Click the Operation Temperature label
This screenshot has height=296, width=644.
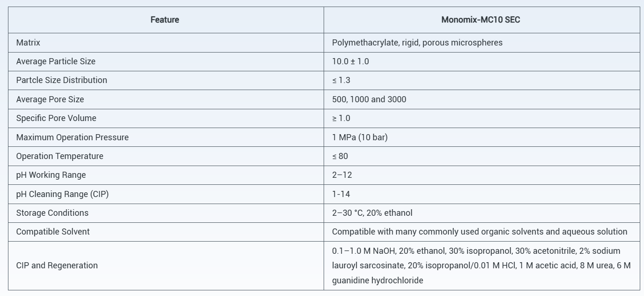59,156
